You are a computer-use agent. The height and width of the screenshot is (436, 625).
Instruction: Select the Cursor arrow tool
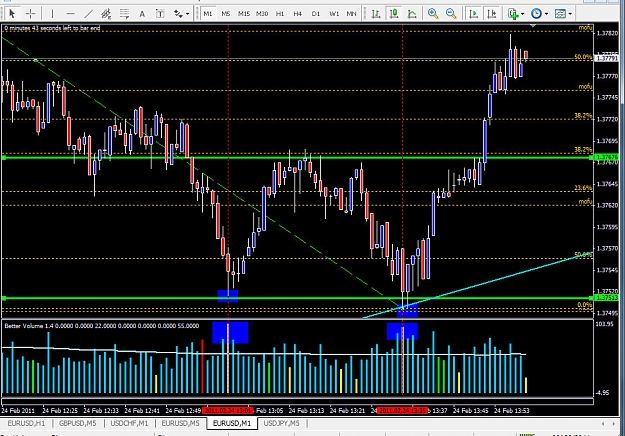(x=12, y=14)
